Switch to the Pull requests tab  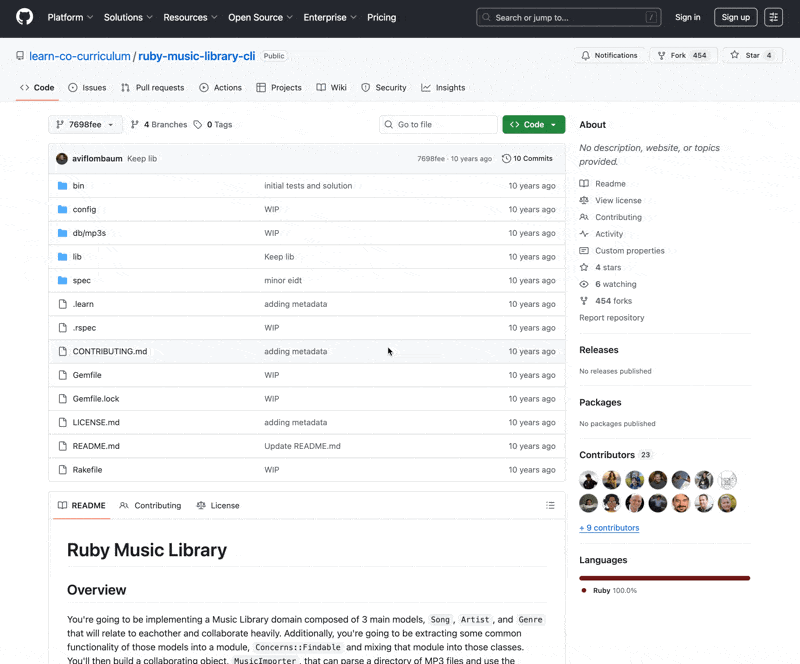coord(153,88)
